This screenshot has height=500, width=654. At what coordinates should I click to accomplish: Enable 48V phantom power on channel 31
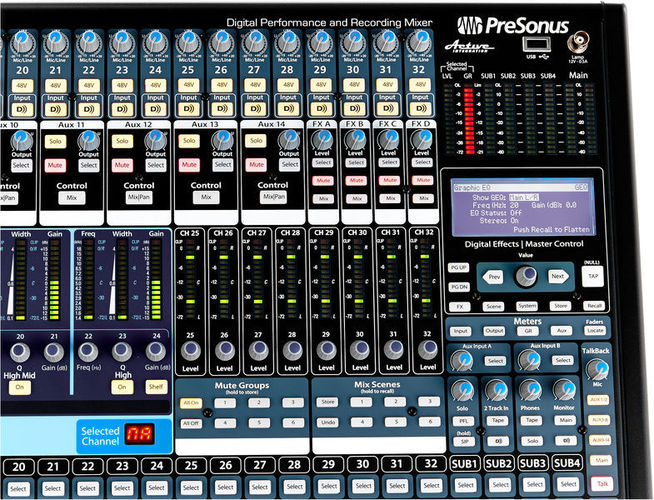[x=387, y=85]
